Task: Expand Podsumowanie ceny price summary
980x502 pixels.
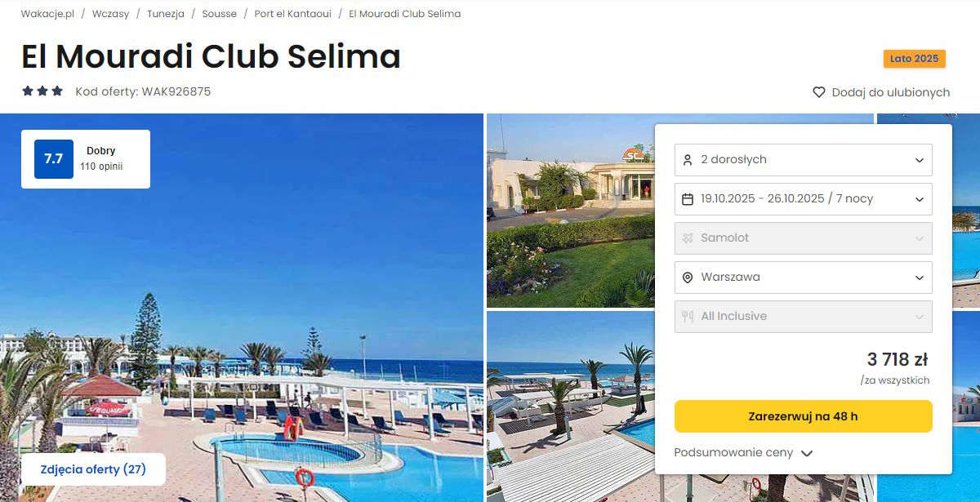Action: coord(744,453)
